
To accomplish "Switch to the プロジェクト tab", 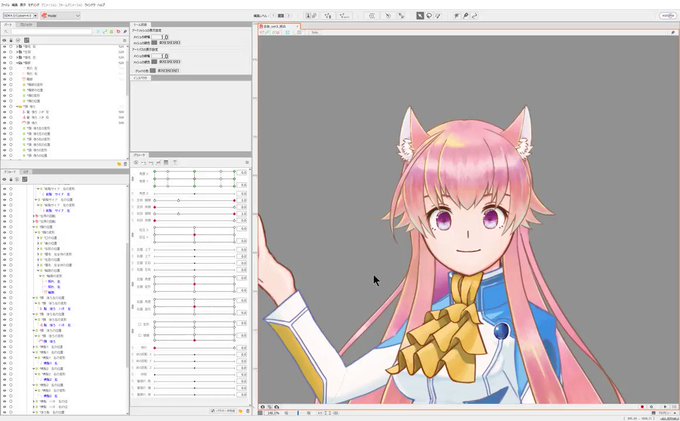I will point(26,25).
